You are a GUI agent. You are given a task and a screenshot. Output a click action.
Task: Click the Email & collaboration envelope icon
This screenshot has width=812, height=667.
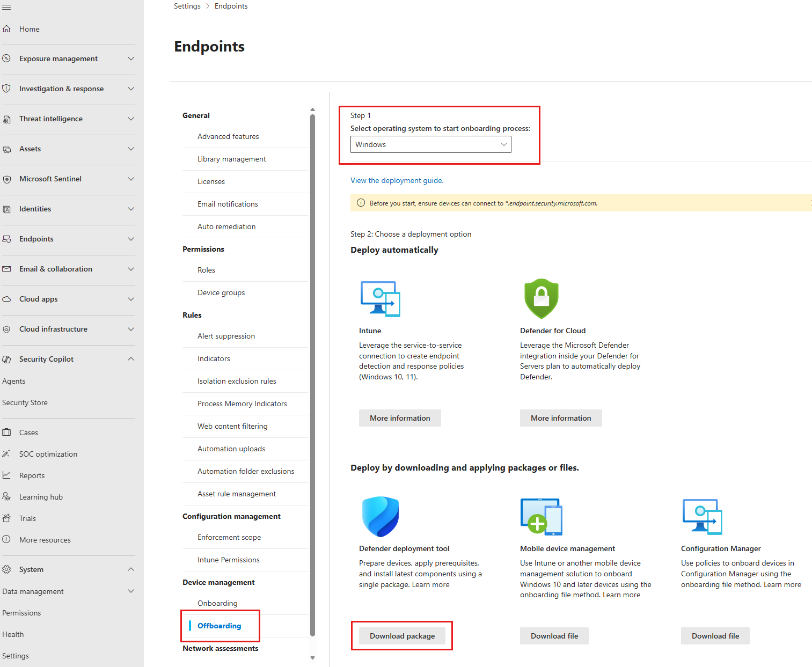6,269
